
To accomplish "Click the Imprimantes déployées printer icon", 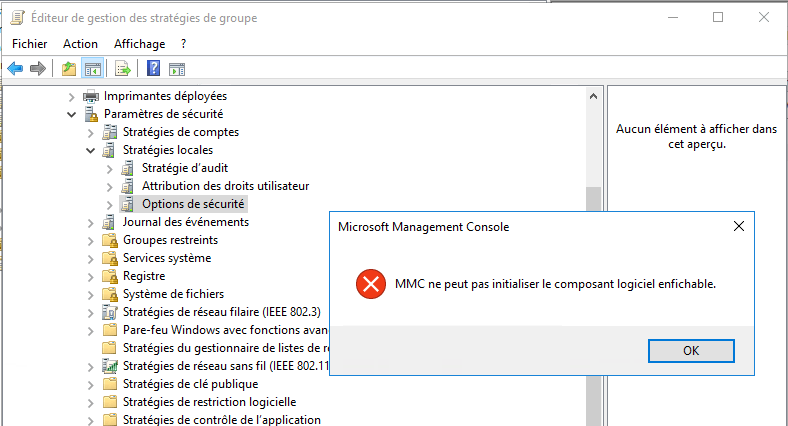I will click(x=91, y=96).
